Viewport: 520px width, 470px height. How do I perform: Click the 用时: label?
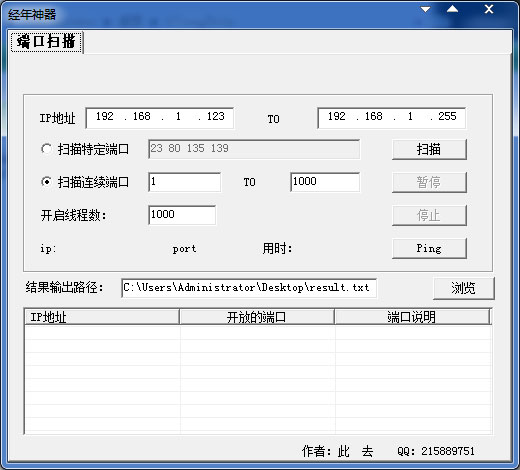tap(277, 248)
